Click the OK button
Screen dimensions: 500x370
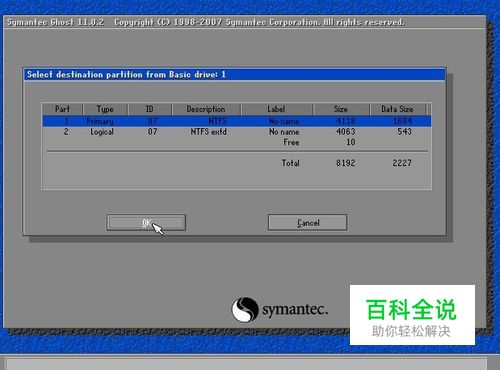pos(146,222)
